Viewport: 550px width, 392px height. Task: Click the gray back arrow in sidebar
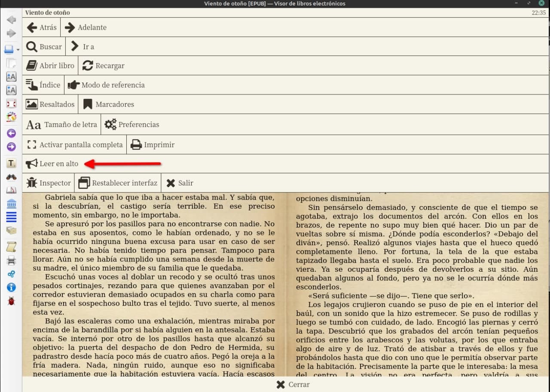pos(11,20)
